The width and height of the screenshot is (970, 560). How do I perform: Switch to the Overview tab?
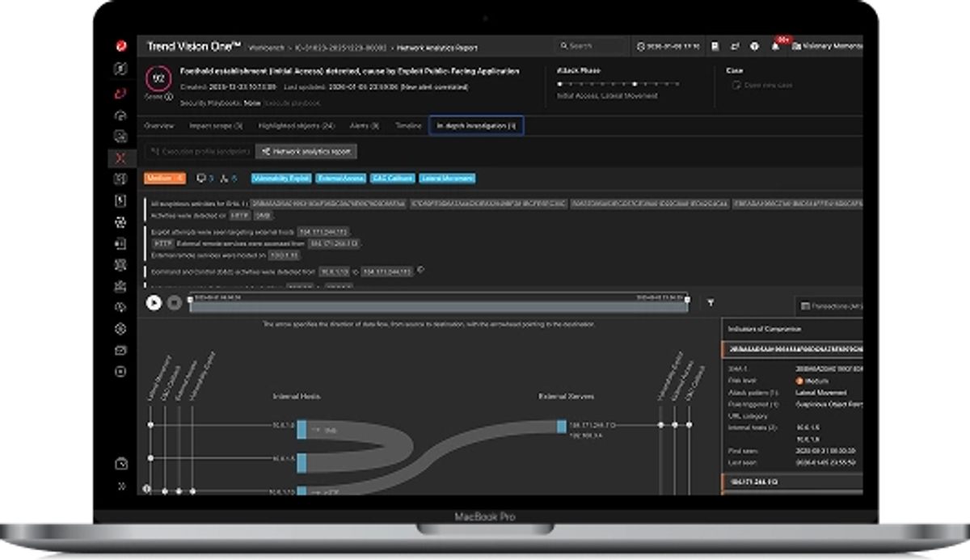click(158, 126)
